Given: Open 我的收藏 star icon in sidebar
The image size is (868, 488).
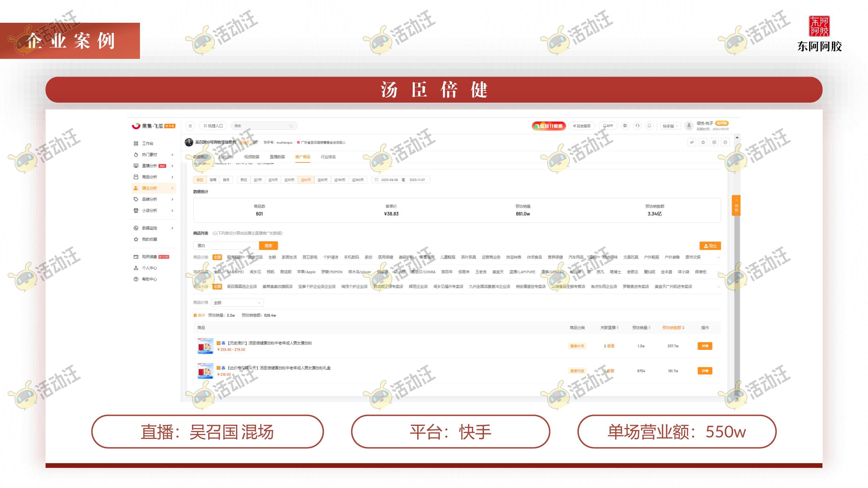Looking at the screenshot, I should coord(136,240).
